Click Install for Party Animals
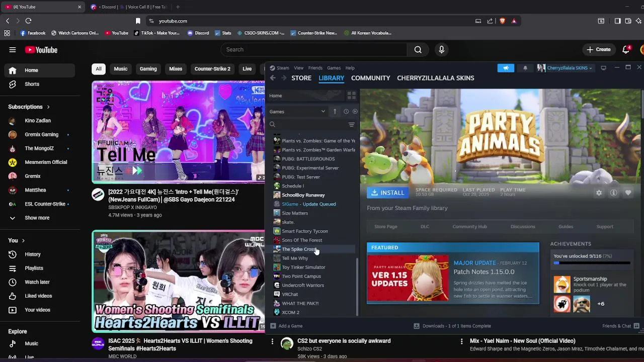Image resolution: width=644 pixels, height=362 pixels. [387, 193]
